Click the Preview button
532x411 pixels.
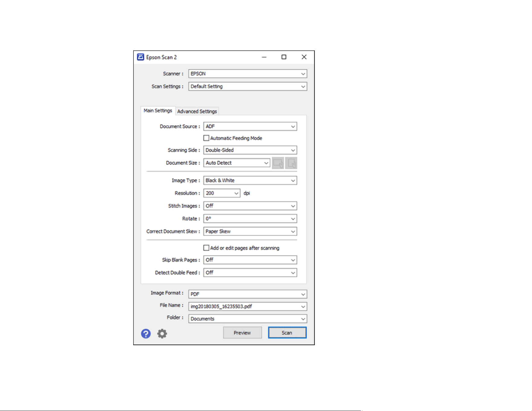[x=242, y=333]
